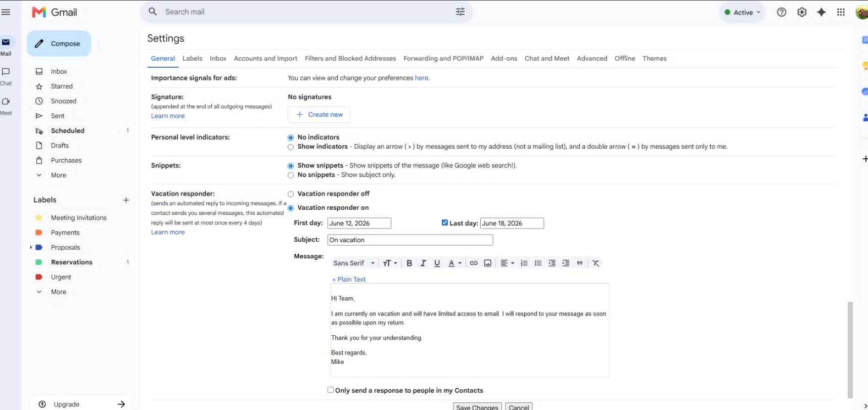868x410 pixels.
Task: Select the Show indicators radio button
Action: click(291, 147)
